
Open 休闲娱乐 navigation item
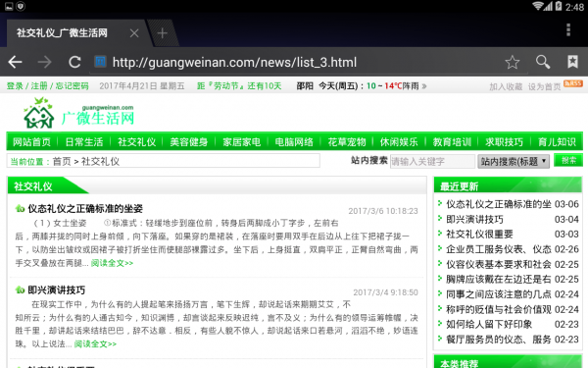399,142
